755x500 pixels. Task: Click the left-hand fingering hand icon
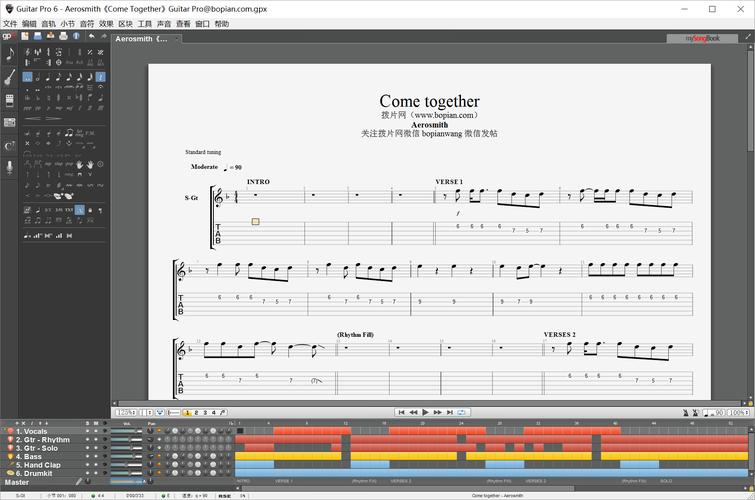79,165
